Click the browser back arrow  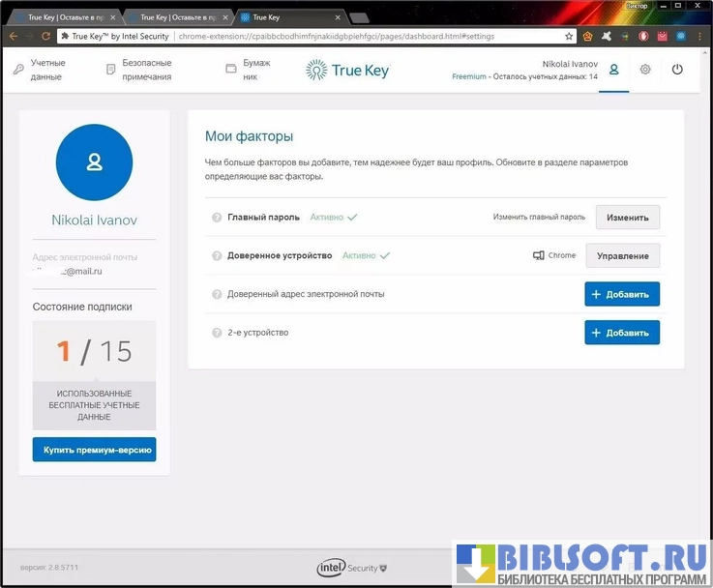(x=15, y=36)
